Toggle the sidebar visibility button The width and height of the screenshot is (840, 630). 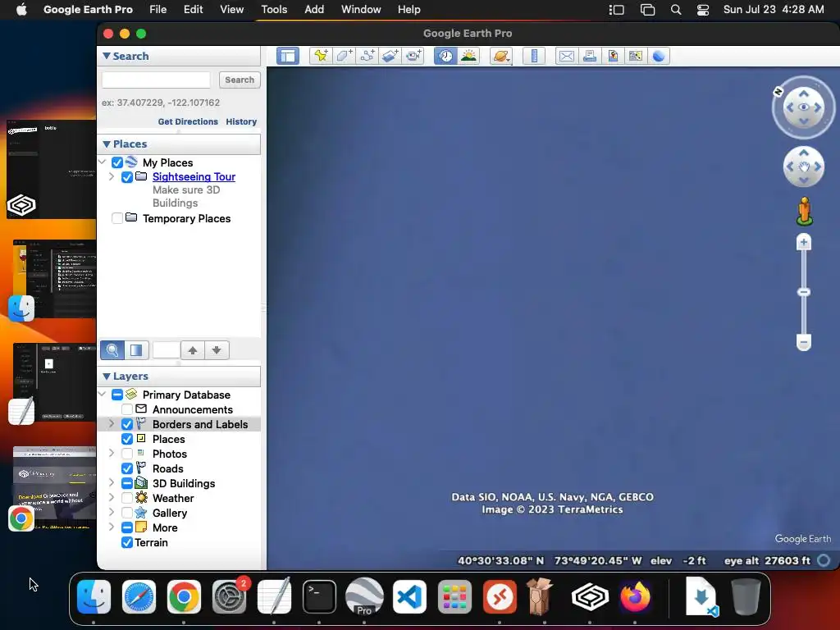click(x=288, y=56)
